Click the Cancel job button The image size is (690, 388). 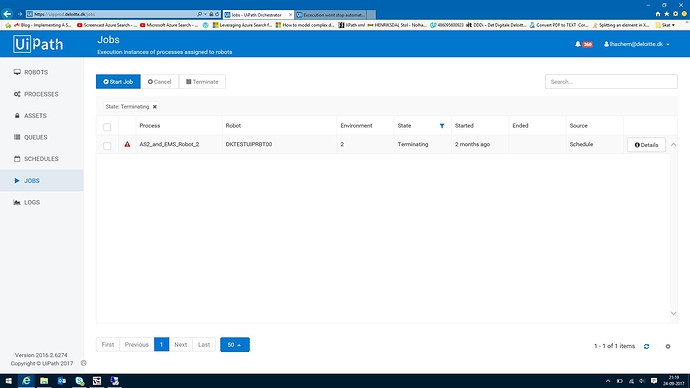pyautogui.click(x=160, y=81)
